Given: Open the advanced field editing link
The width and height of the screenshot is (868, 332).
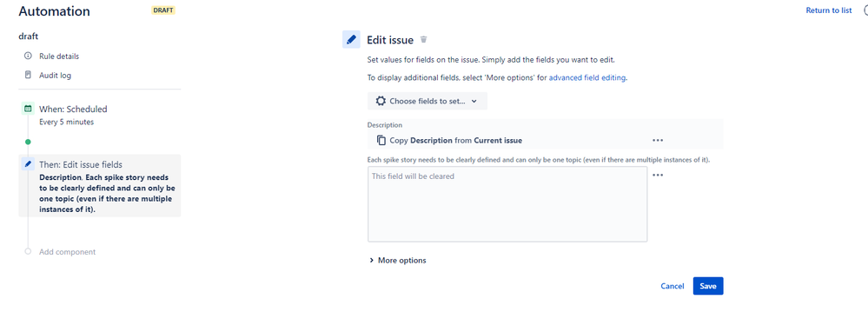Looking at the screenshot, I should pyautogui.click(x=587, y=78).
